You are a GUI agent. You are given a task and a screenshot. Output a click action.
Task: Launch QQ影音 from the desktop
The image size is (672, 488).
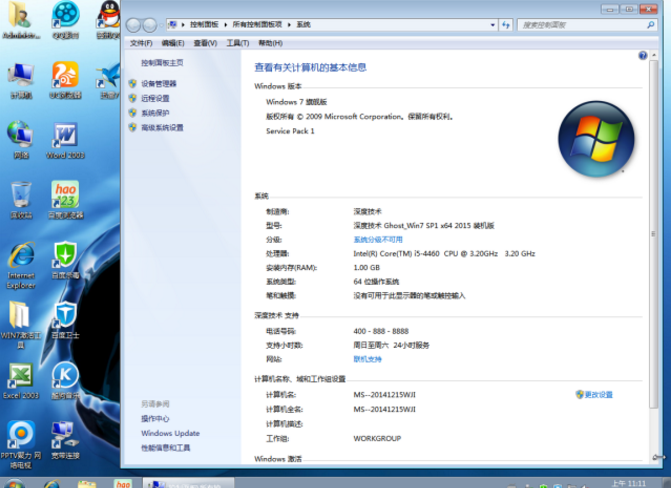[66, 20]
